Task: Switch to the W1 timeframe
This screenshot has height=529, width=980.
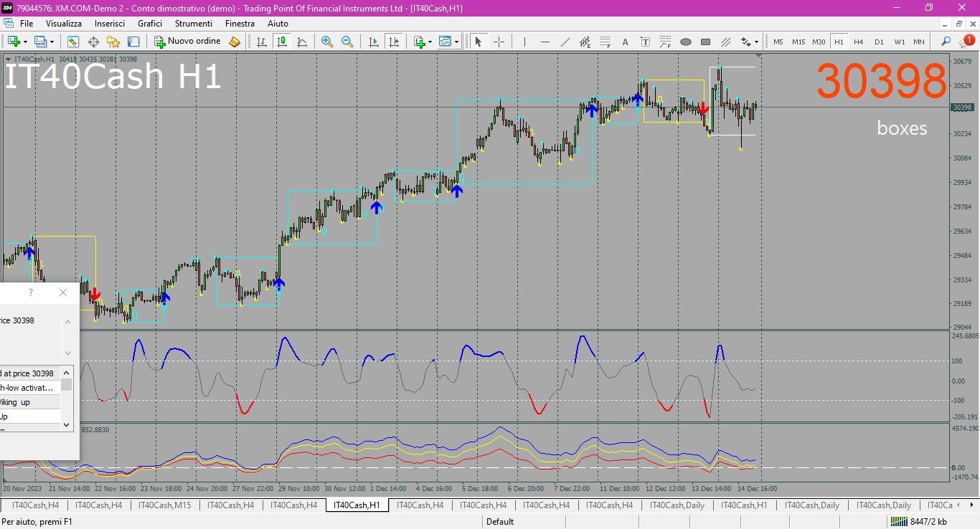Action: [x=899, y=42]
